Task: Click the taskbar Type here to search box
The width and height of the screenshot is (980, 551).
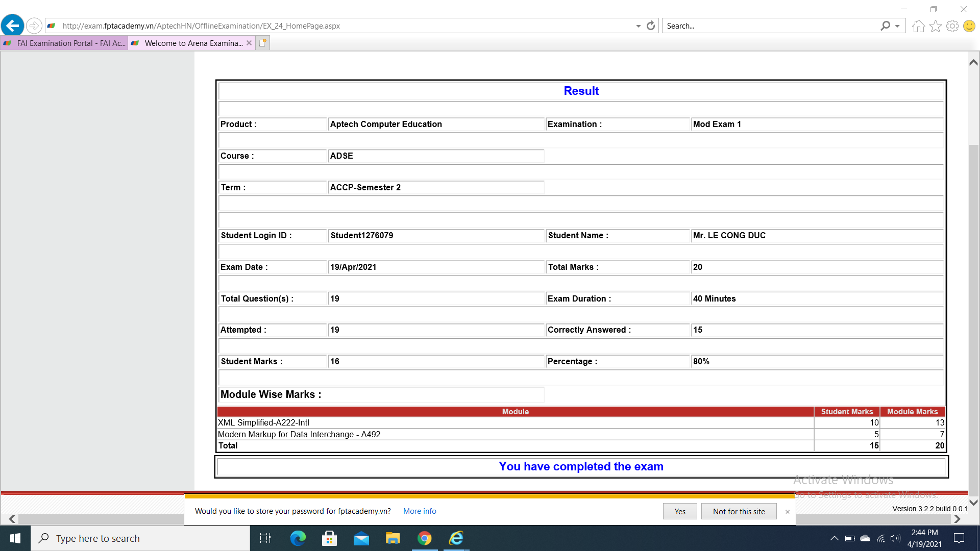Action: point(140,538)
